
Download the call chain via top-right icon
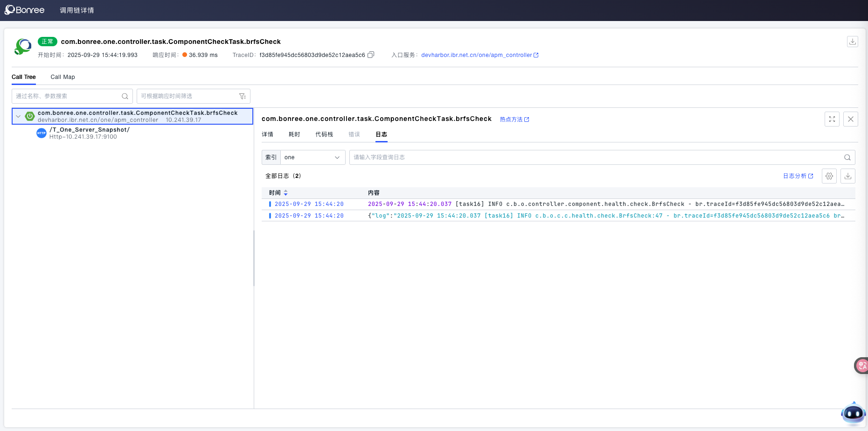tap(852, 42)
